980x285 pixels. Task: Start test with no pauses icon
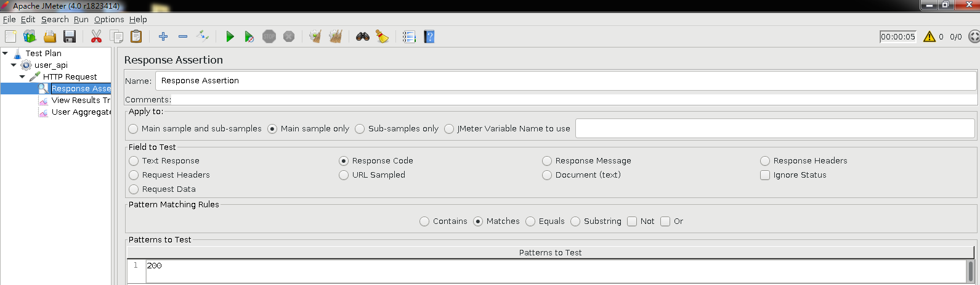pos(249,37)
